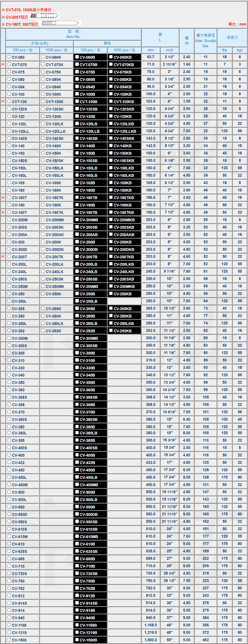Click the '462' bundle diameter cell

206,640
